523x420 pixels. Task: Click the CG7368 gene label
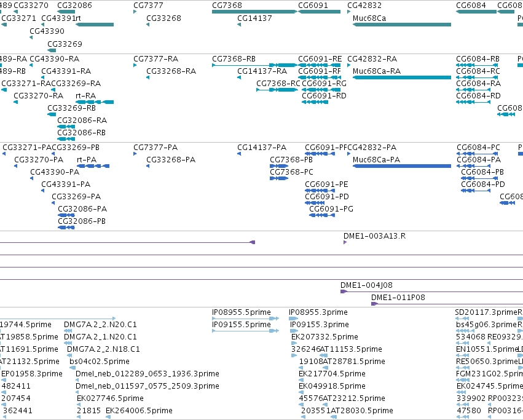tap(227, 6)
